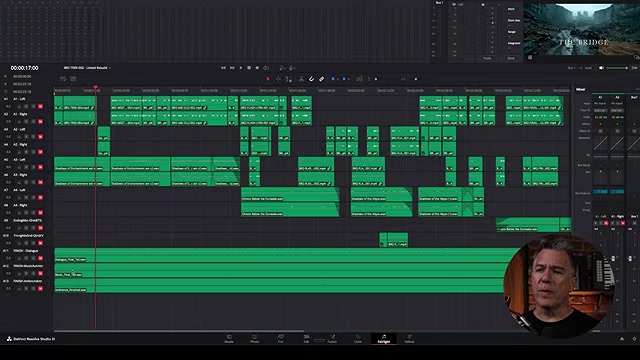The height and width of the screenshot is (360, 640).
Task: Activate the razor scissors tool
Action: point(301,79)
